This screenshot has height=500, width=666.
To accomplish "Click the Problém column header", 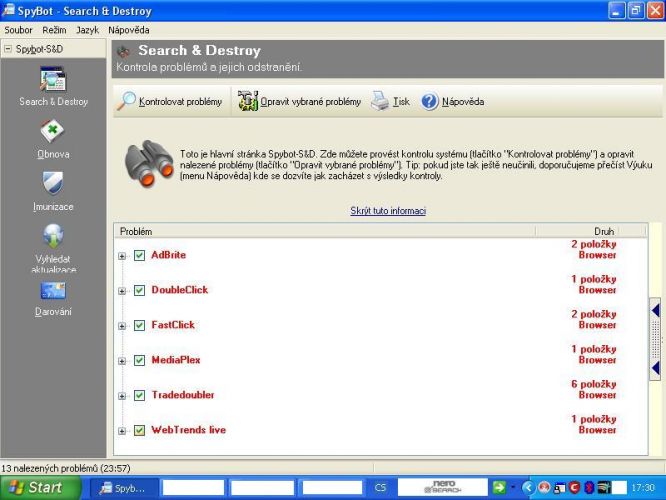I will point(325,231).
